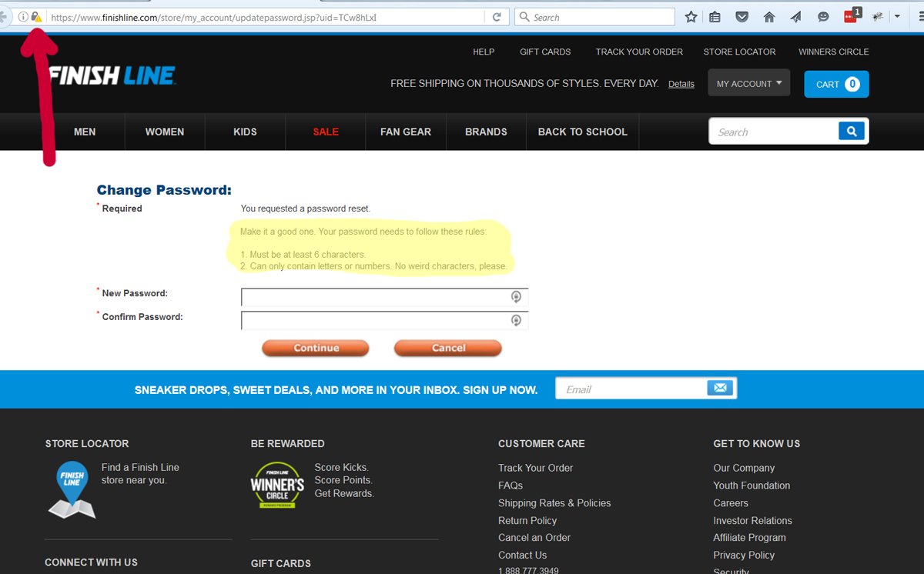The width and height of the screenshot is (924, 574).
Task: Open the MEN navigation menu
Action: 85,132
